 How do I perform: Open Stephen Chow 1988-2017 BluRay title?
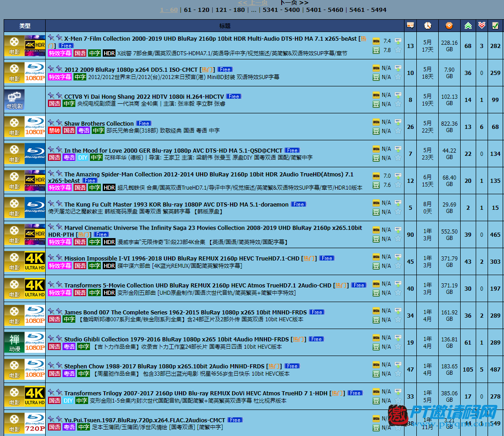[164, 366]
